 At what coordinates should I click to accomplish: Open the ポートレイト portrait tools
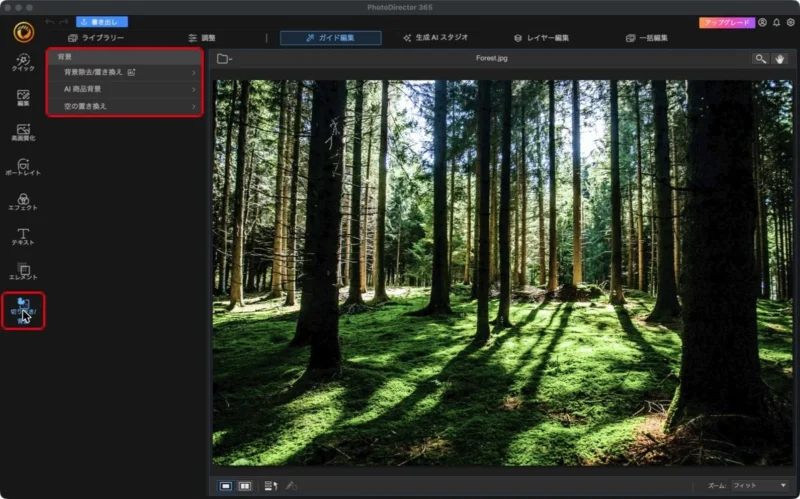pos(23,167)
